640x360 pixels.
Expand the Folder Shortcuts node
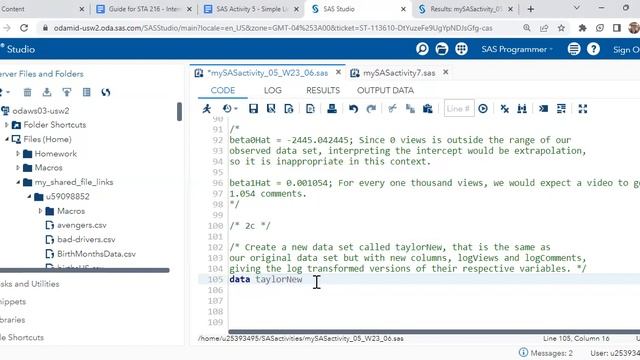(x=7, y=125)
